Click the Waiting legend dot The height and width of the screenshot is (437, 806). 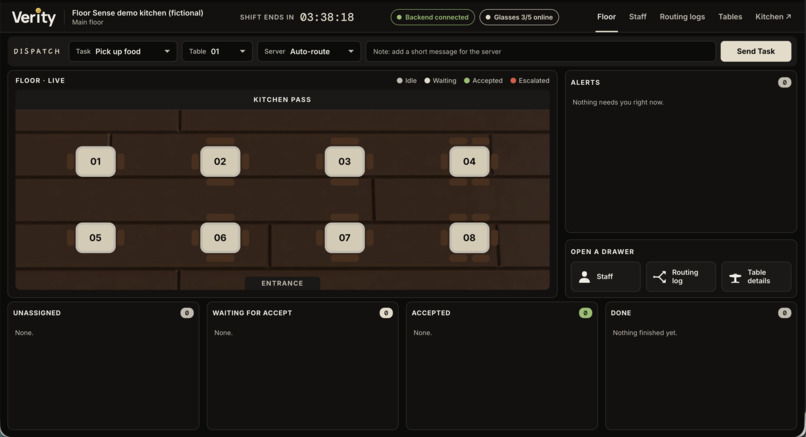point(427,81)
